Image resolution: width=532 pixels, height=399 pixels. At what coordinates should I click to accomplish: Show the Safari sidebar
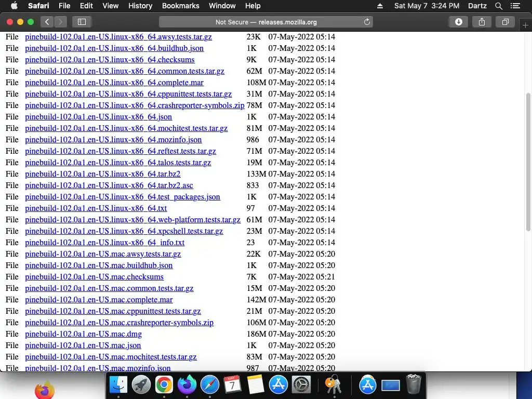click(x=82, y=22)
